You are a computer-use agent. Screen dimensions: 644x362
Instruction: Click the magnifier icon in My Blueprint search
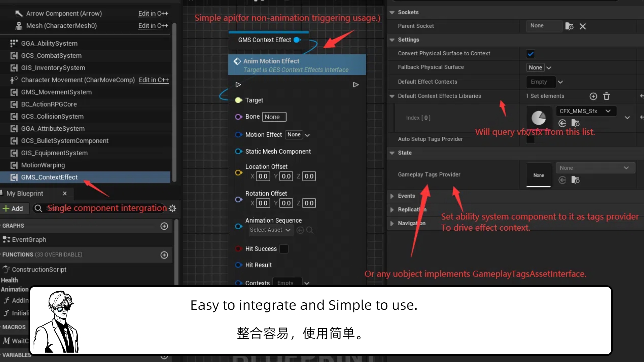pos(39,208)
